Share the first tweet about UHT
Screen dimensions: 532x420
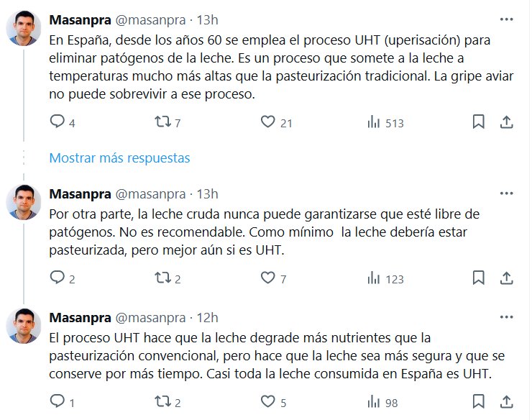click(x=506, y=122)
